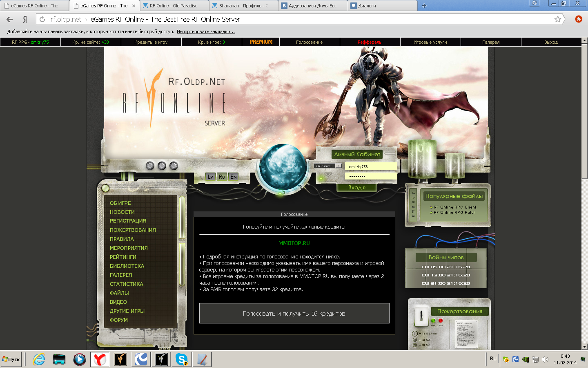
Task: Bookmark this page with the star icon
Action: [558, 19]
